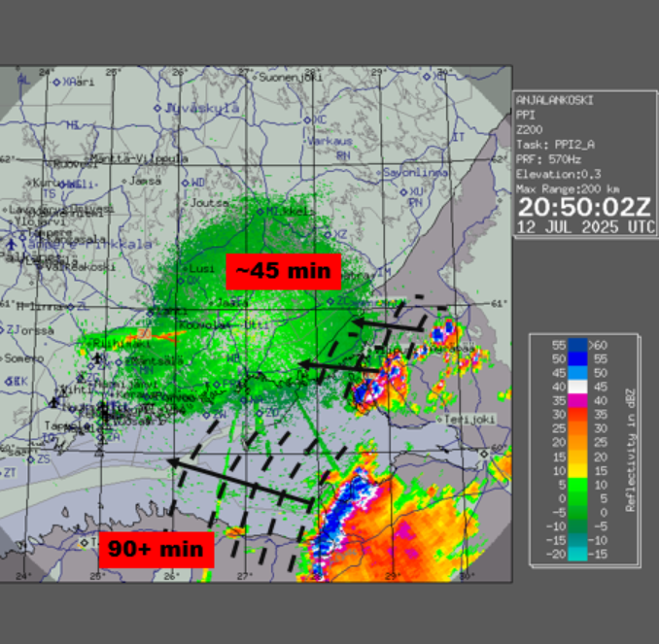
Task: Click the Reflectivity in dBZ legend title
Action: coord(630,450)
